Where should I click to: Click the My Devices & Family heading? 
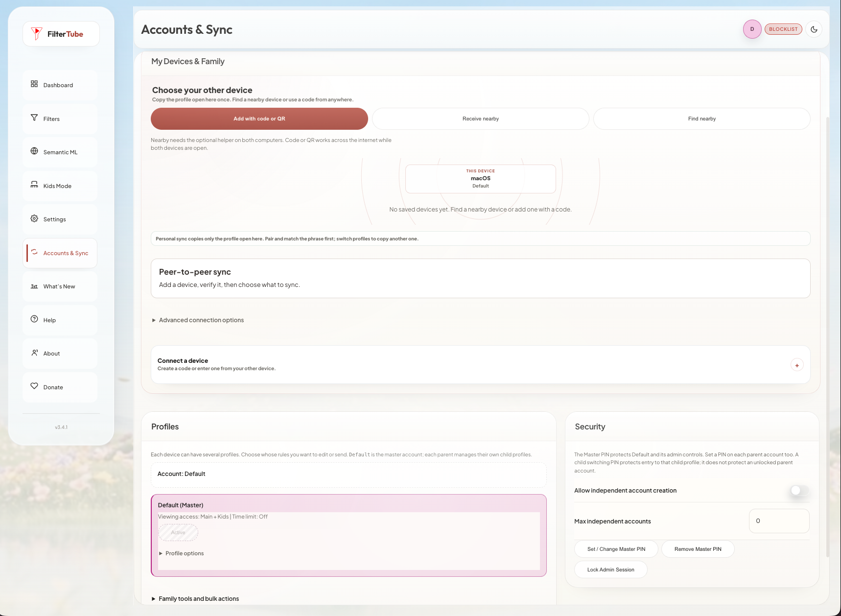point(188,61)
